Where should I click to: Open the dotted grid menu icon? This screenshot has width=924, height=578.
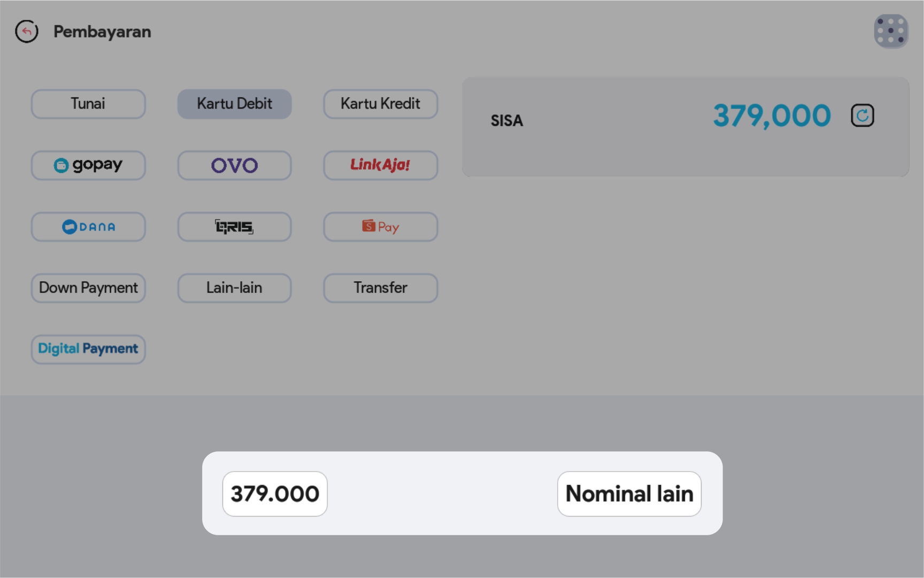(891, 31)
